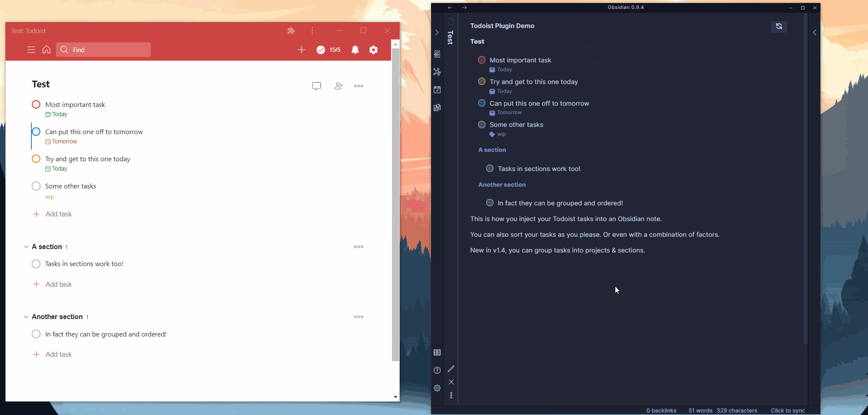Check off 'Most important task' in Todoist
868x415 pixels.
(x=36, y=104)
